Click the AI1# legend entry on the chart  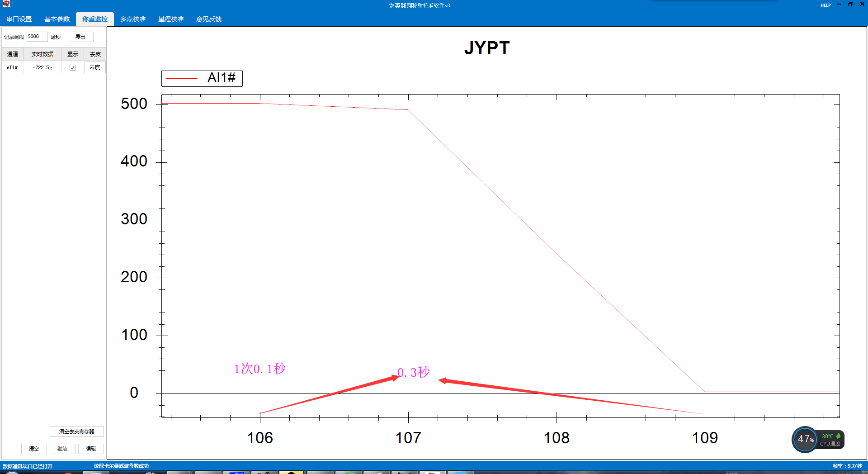pyautogui.click(x=202, y=78)
